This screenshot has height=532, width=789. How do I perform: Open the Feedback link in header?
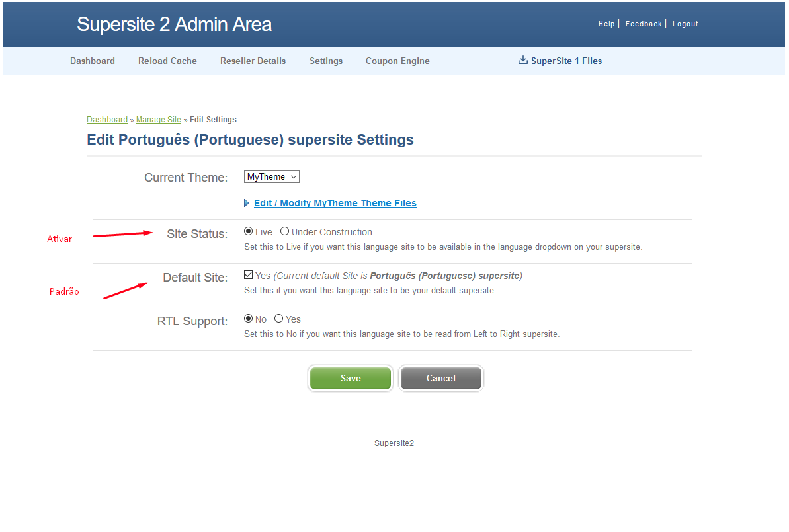pos(644,24)
